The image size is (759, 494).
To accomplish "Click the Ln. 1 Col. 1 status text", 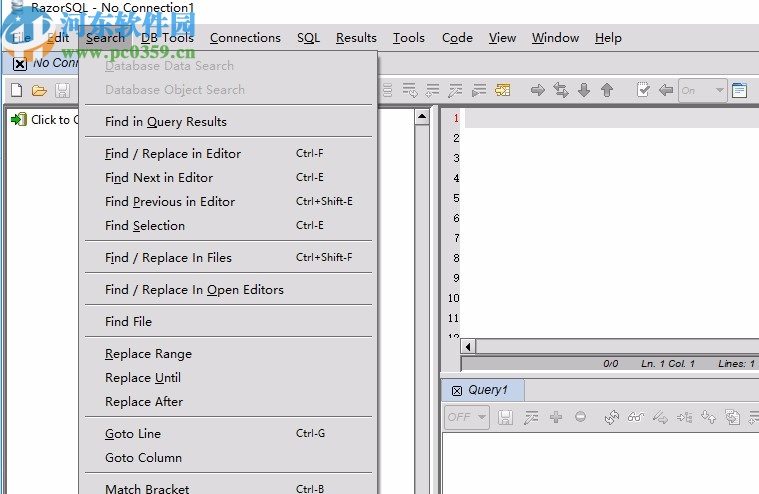I will coord(668,363).
